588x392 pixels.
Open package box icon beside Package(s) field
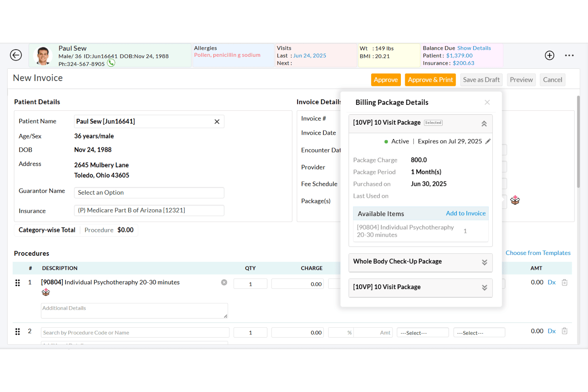tap(515, 200)
